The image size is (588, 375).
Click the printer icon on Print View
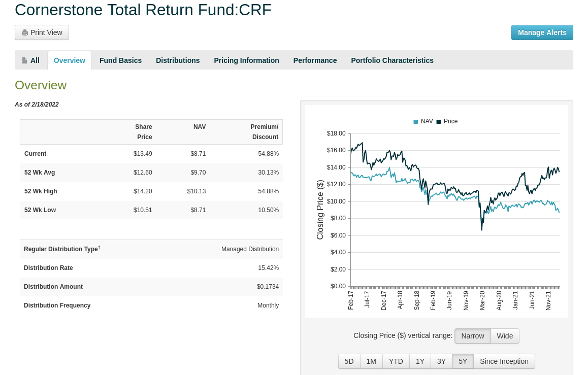(24, 32)
